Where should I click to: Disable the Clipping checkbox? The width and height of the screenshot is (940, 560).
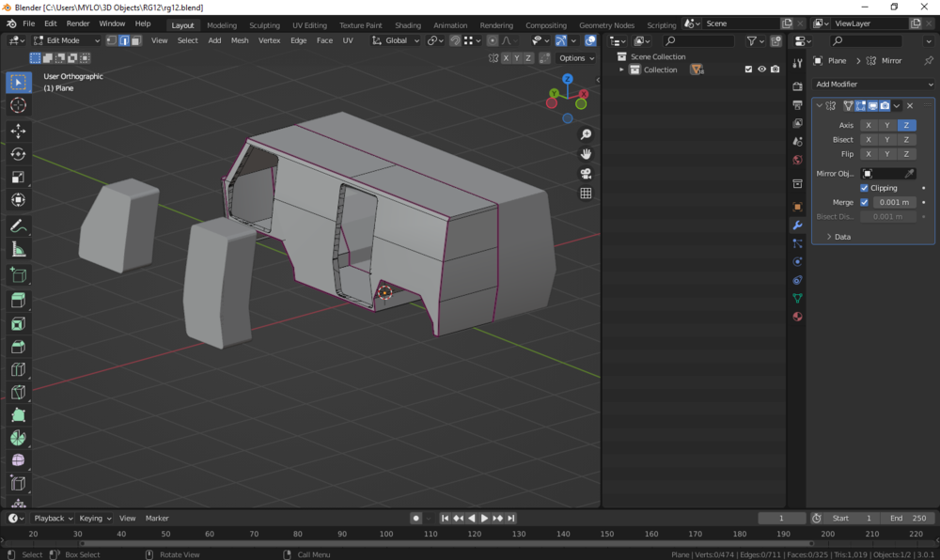tap(865, 188)
